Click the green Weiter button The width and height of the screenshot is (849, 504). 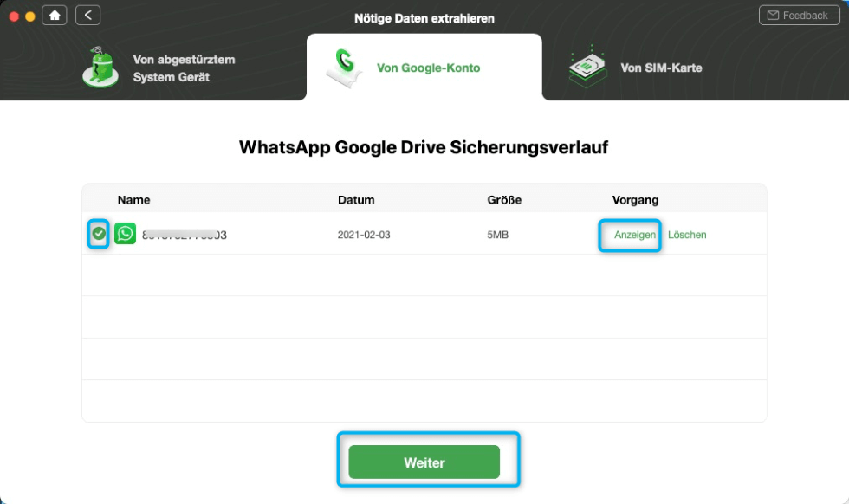coord(424,462)
